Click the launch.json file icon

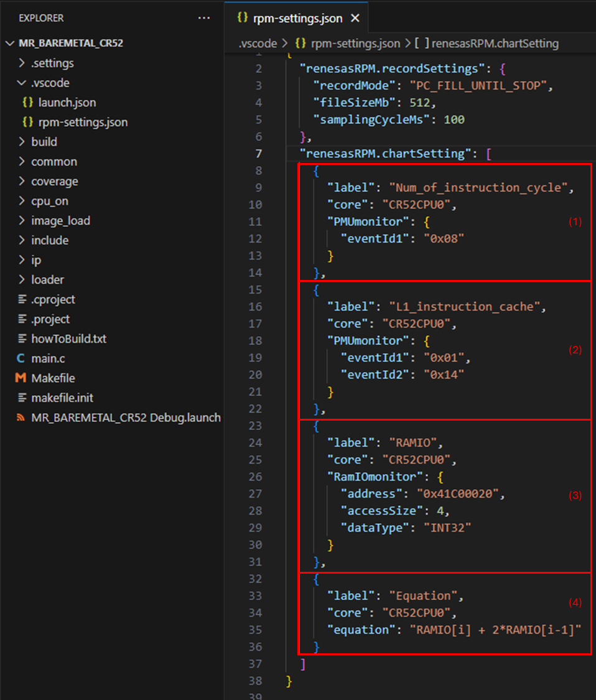[27, 103]
